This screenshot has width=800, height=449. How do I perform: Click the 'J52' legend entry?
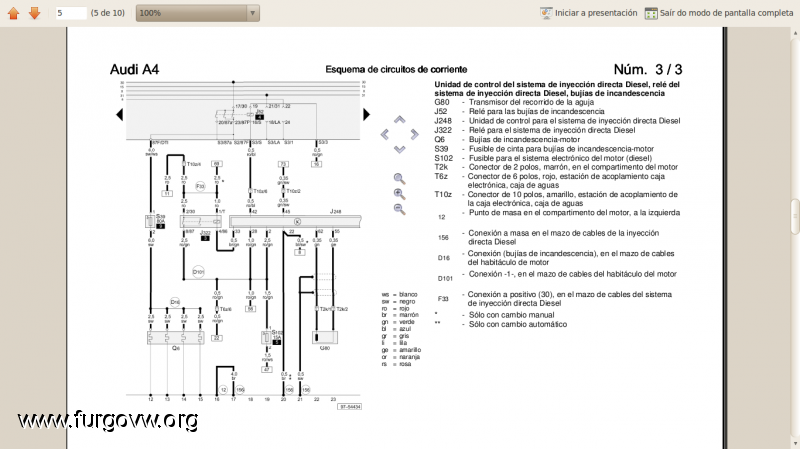pos(519,111)
